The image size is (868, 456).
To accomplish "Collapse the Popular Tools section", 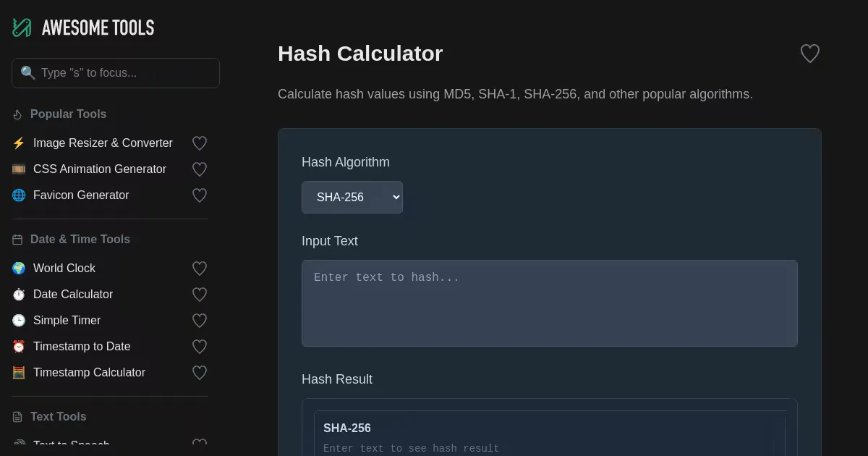I will [x=68, y=114].
